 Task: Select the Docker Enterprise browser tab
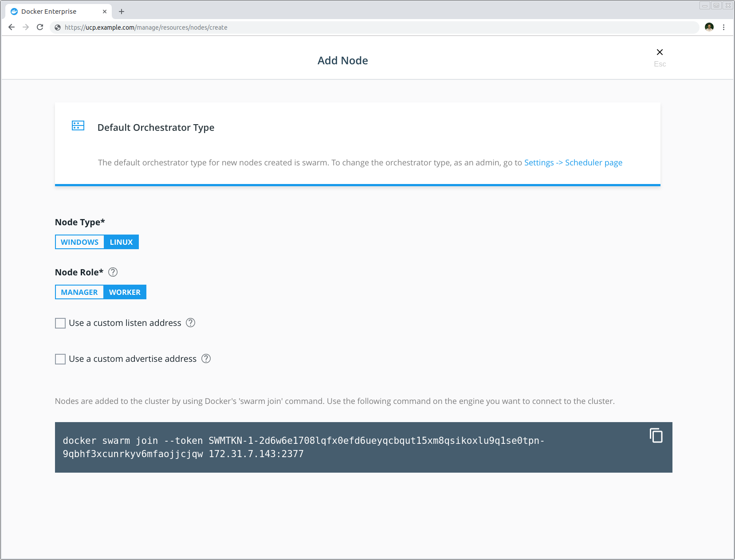click(x=53, y=11)
